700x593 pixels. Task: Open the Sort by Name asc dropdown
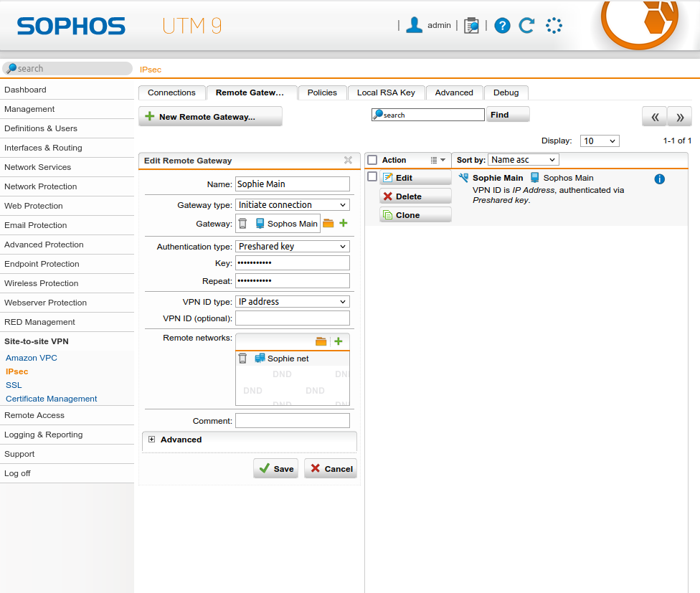pos(524,160)
